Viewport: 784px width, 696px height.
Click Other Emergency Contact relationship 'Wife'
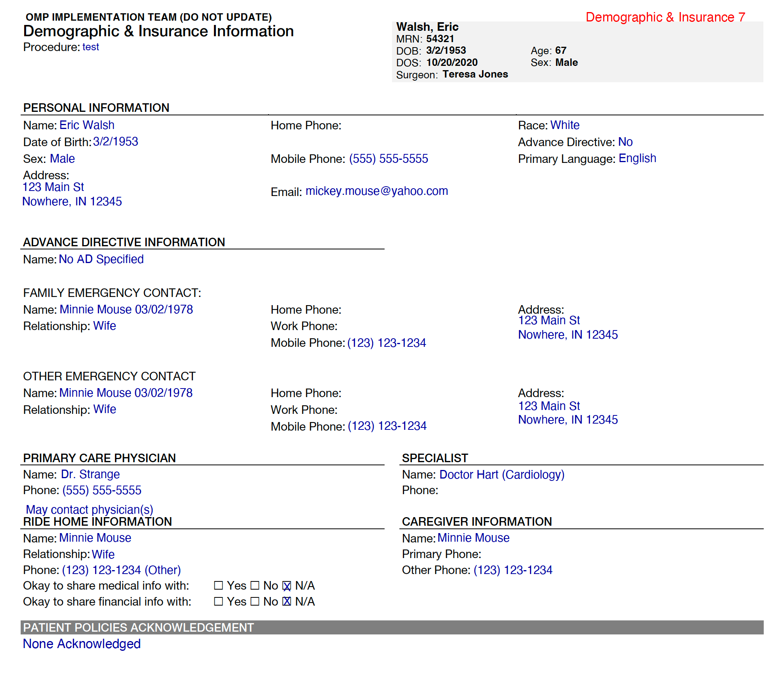pos(105,409)
